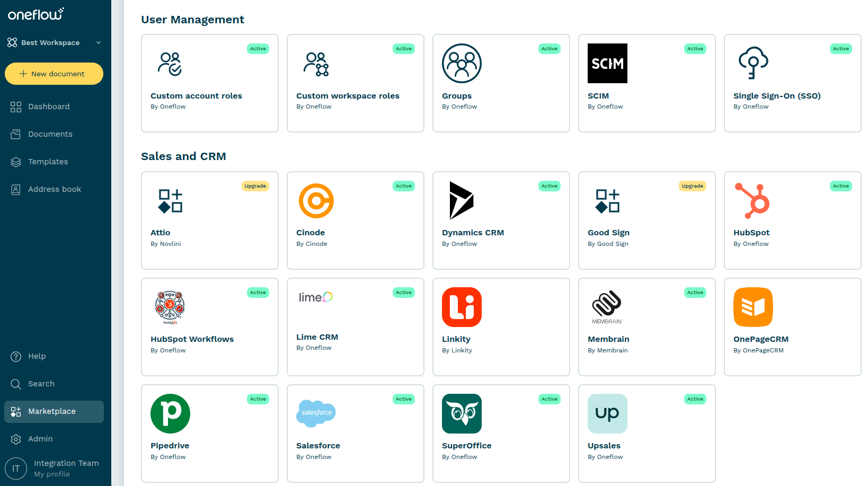Image resolution: width=868 pixels, height=486 pixels.
Task: Open Admin settings in the sidebar
Action: pos(54,439)
